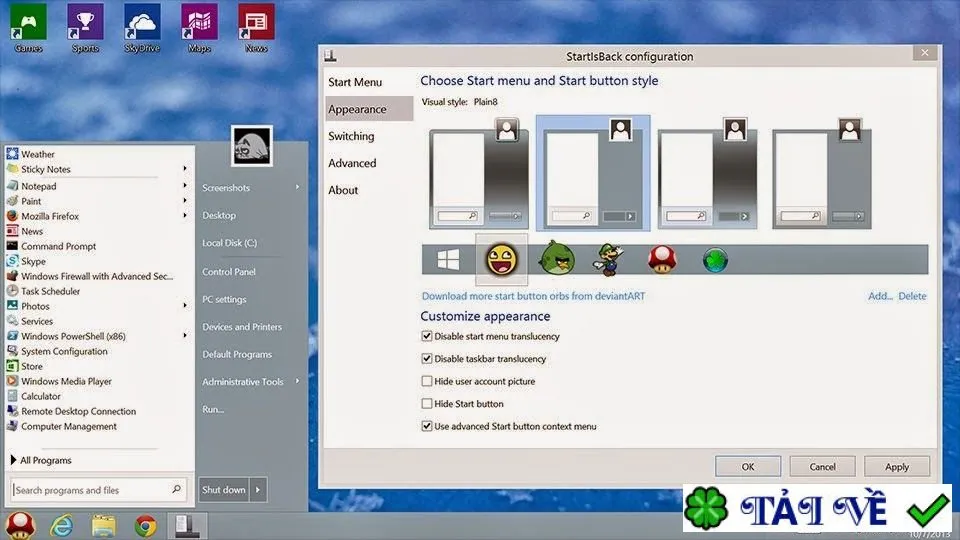Image resolution: width=960 pixels, height=540 pixels.
Task: Open the SkyDrive desktop shortcut
Action: (142, 28)
